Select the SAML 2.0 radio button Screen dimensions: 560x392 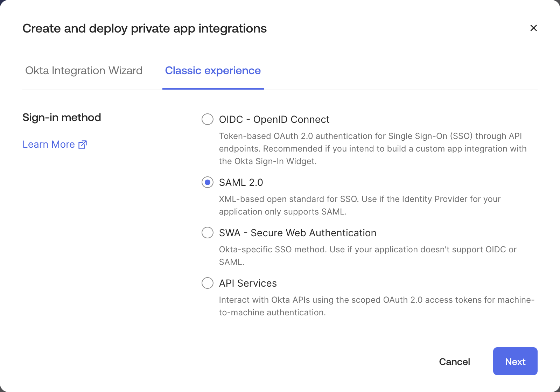click(208, 182)
